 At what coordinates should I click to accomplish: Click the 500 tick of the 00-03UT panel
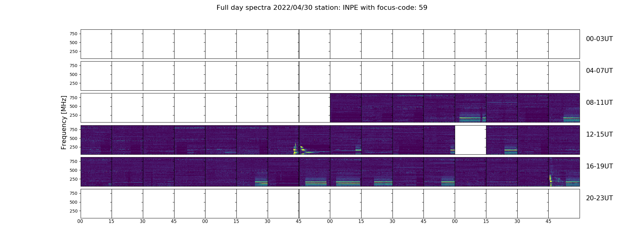click(x=74, y=43)
